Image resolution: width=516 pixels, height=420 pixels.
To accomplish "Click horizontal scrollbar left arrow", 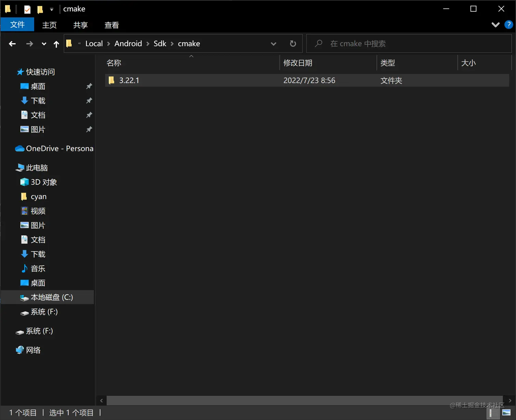I will coord(101,401).
